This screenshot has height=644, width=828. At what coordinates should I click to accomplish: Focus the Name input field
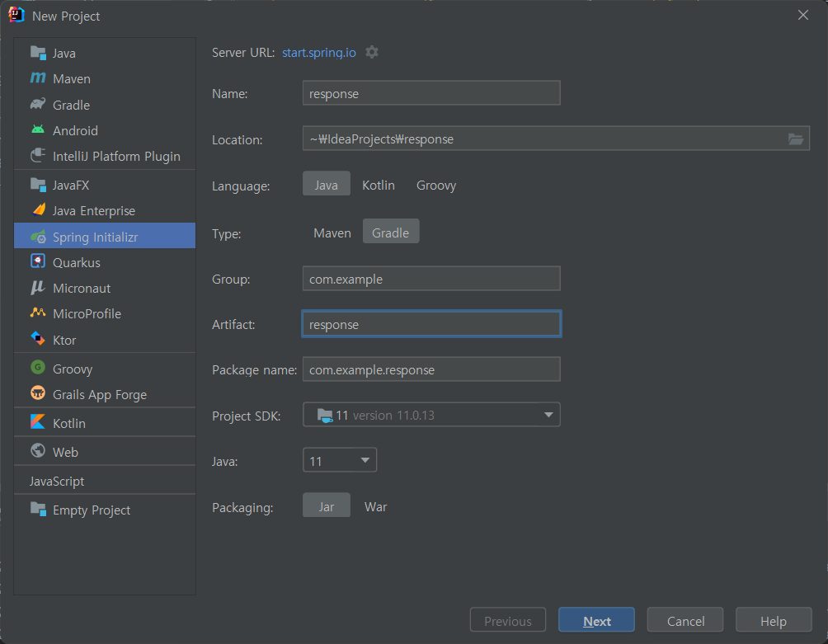(431, 93)
